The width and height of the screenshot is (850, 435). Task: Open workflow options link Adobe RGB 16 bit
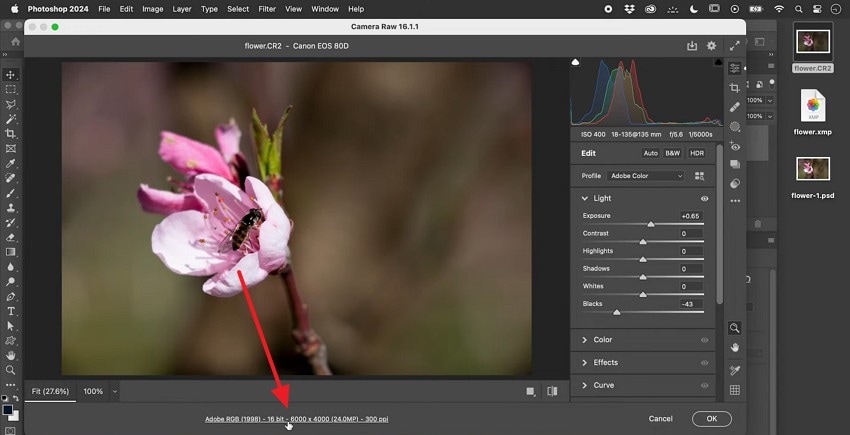297,419
